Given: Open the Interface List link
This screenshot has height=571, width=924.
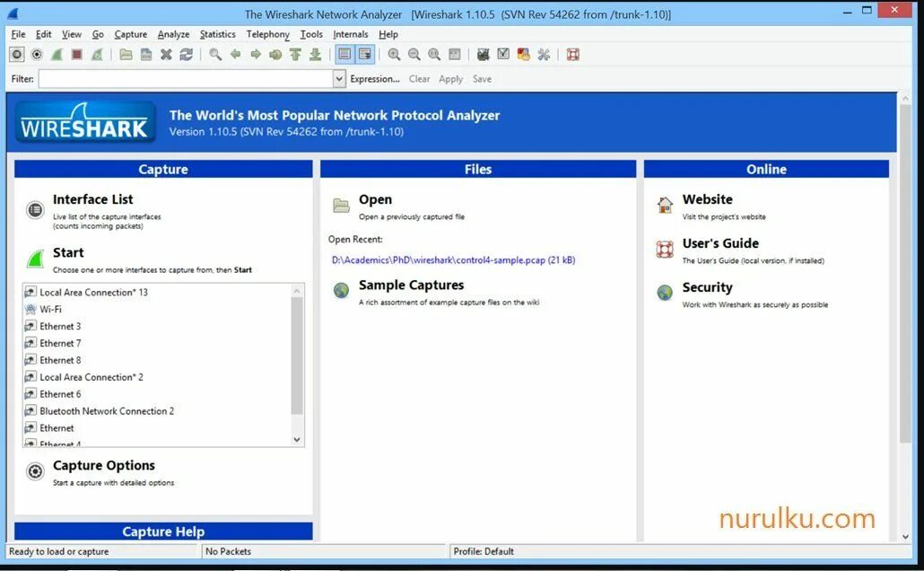Looking at the screenshot, I should 93,199.
